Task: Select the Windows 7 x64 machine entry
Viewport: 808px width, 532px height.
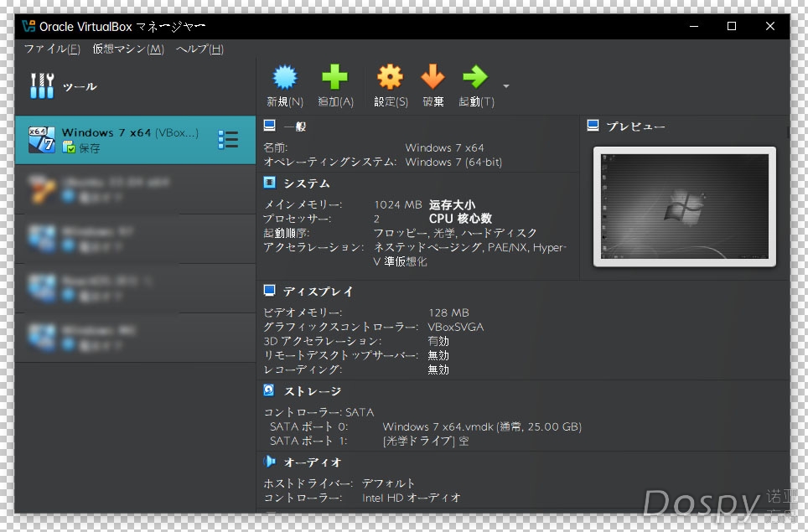Action: [136, 140]
